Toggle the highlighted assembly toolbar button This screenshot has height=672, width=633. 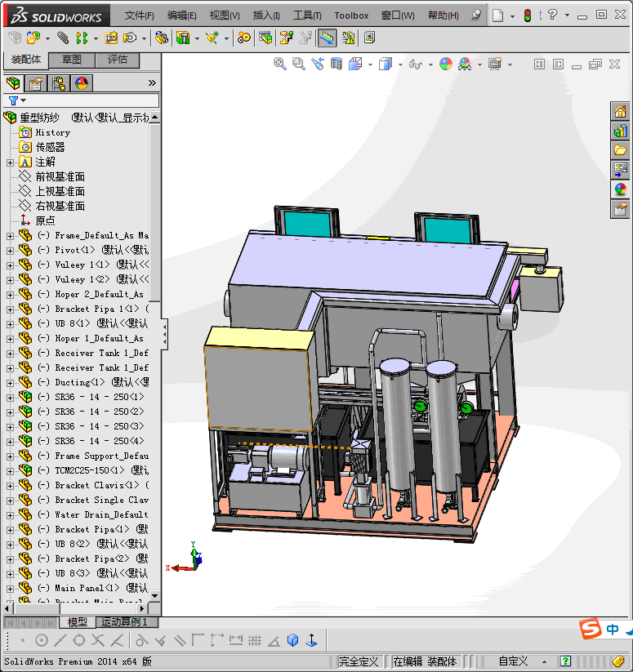click(x=327, y=38)
